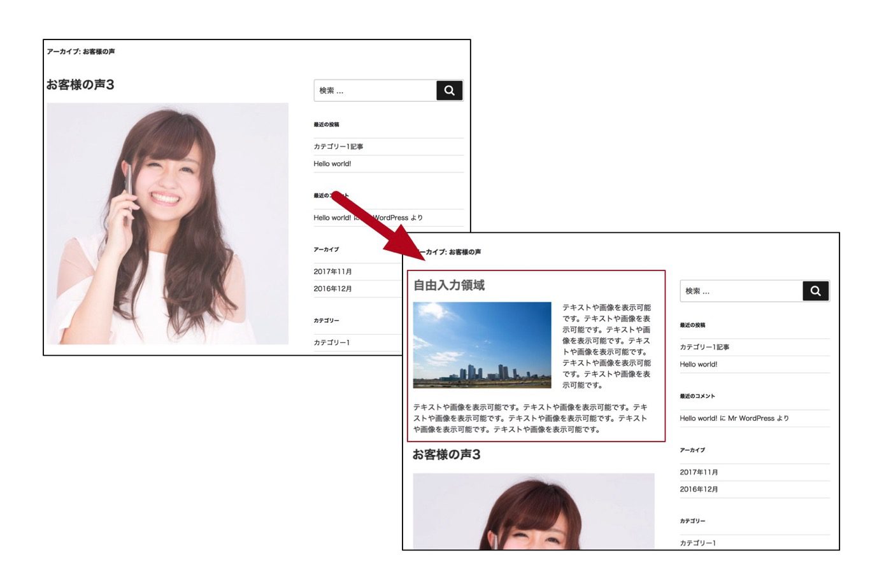
Task: Open Hello world! under 最近の投稿 in front page
Action: [x=699, y=364]
